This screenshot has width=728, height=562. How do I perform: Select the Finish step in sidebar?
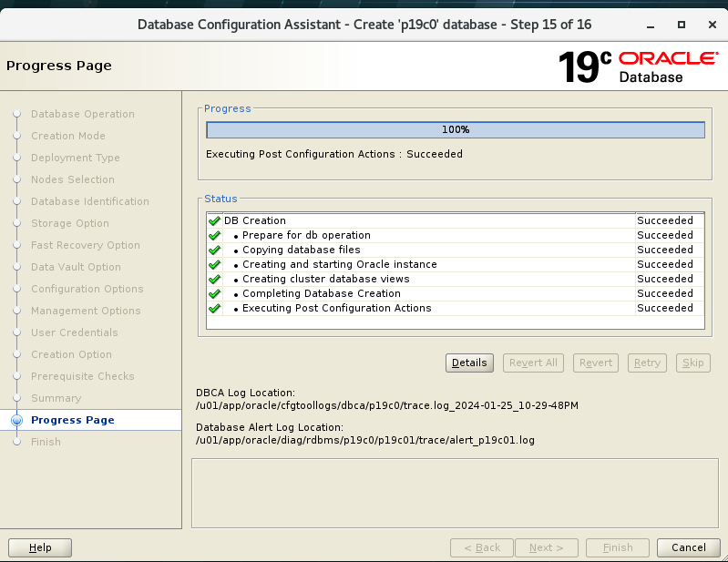click(46, 442)
